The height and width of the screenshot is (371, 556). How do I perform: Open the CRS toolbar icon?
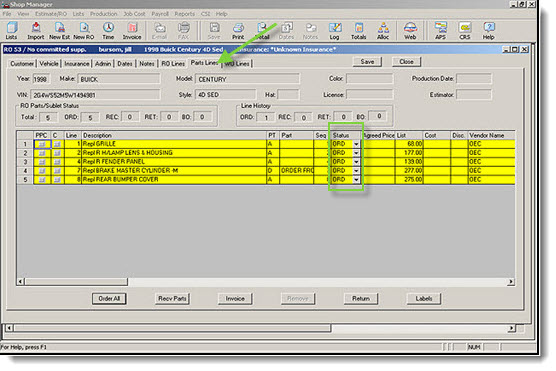click(x=465, y=31)
